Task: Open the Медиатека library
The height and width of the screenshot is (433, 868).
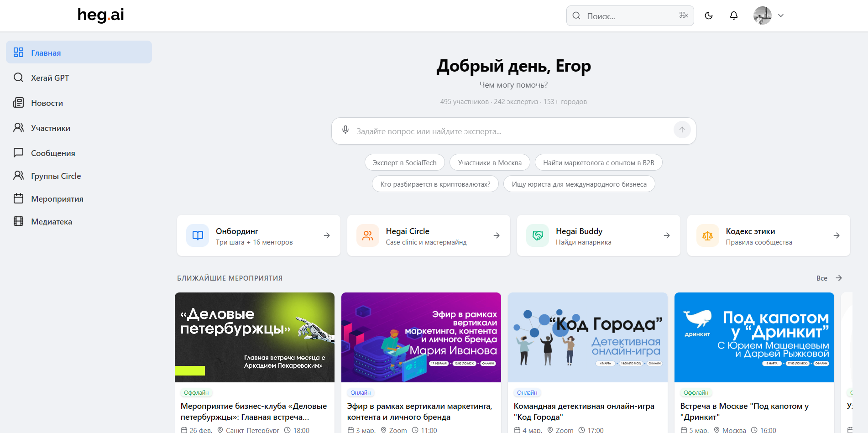Action: click(x=51, y=221)
